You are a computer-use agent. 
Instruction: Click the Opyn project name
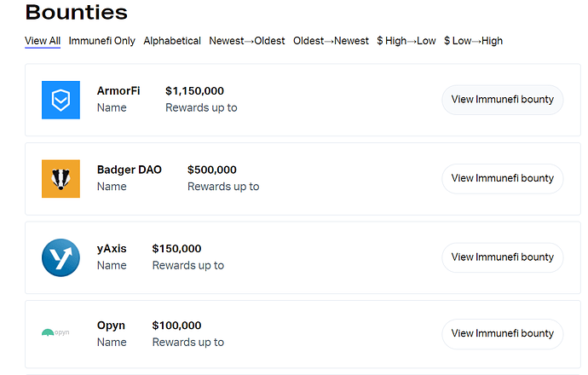pyautogui.click(x=112, y=326)
